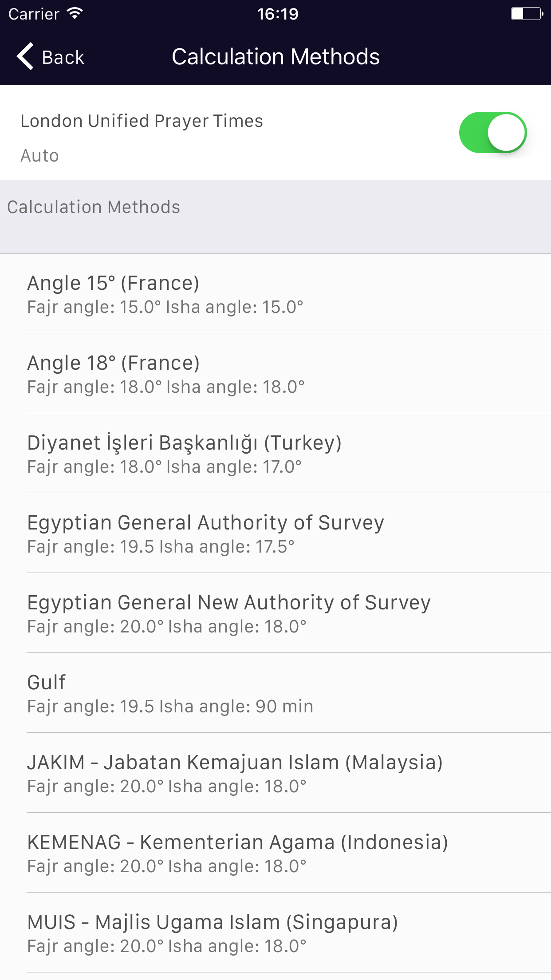Tap the Wi-Fi status icon
The width and height of the screenshot is (551, 980).
tap(75, 14)
